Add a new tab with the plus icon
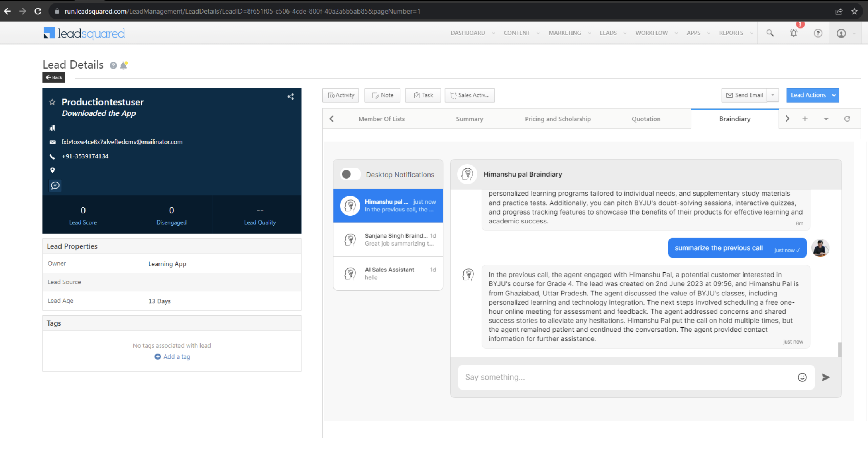The image size is (868, 450). coord(805,119)
